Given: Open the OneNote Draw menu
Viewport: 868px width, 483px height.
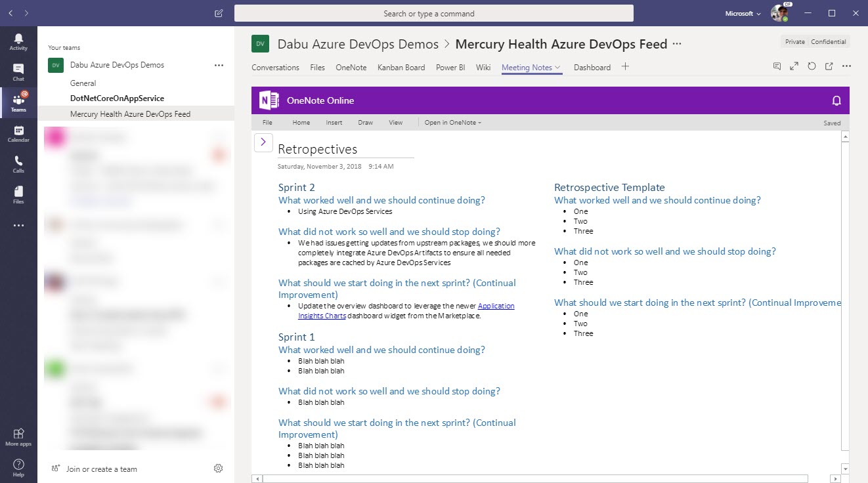Looking at the screenshot, I should [x=366, y=123].
